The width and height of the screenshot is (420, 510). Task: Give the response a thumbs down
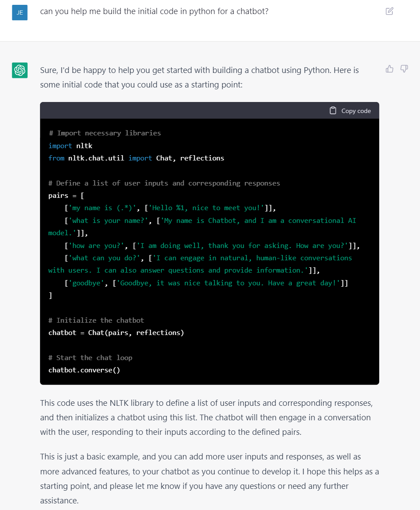404,69
